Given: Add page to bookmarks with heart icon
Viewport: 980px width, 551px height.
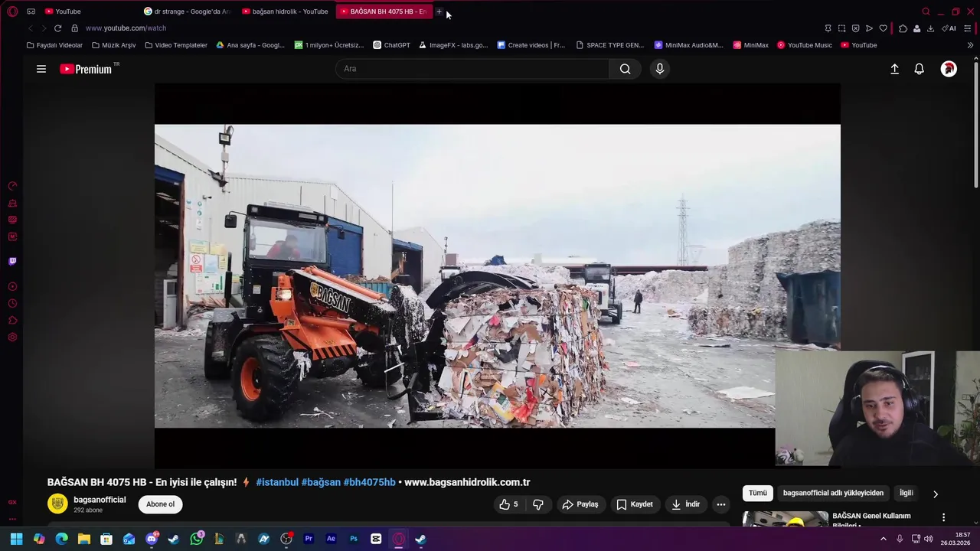Looking at the screenshot, I should pyautogui.click(x=883, y=28).
